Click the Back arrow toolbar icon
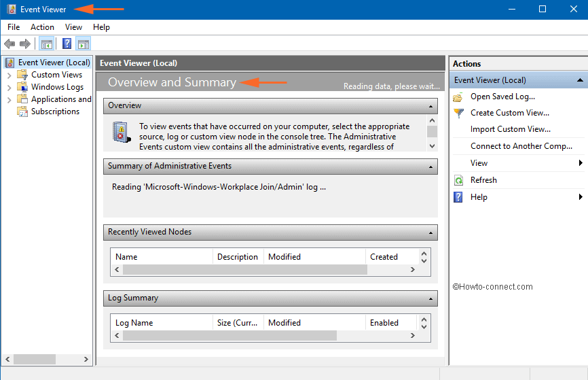Viewport: 588px width, 380px height. [10, 44]
